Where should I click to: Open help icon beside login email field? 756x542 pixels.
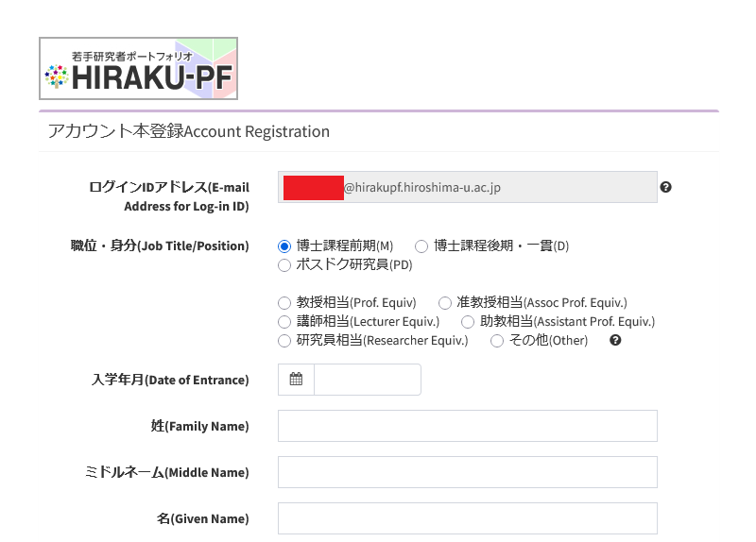(666, 187)
